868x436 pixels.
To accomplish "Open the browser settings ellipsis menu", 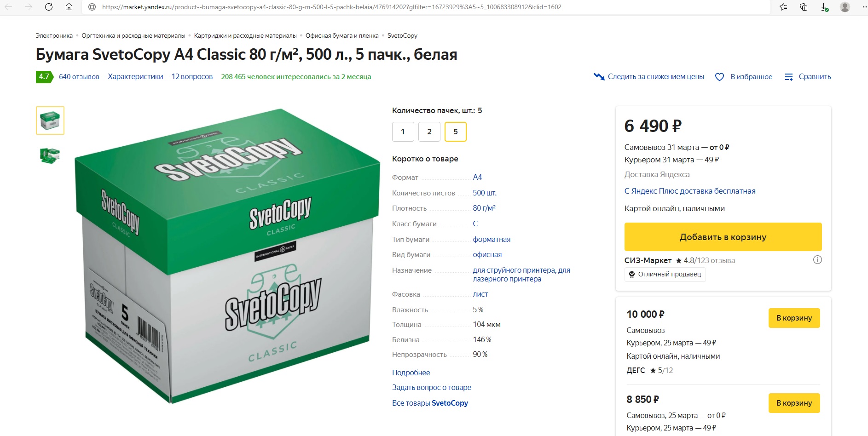I will (863, 7).
